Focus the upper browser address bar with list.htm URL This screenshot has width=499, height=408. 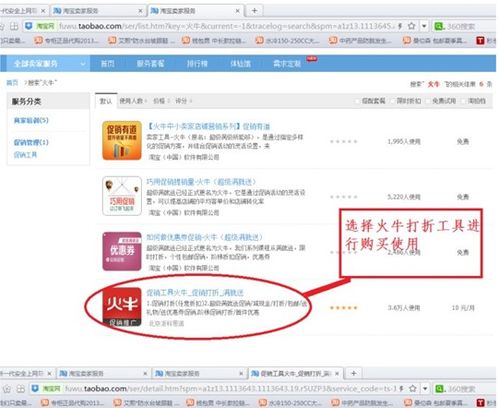pyautogui.click(x=227, y=26)
